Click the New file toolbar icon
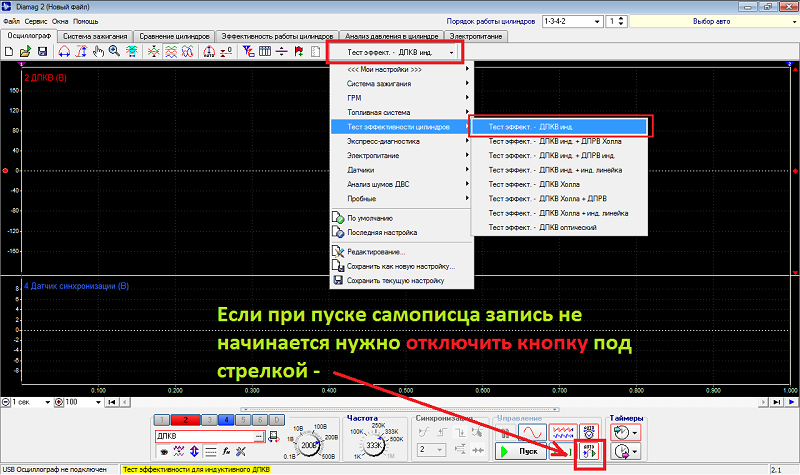 click(x=9, y=52)
